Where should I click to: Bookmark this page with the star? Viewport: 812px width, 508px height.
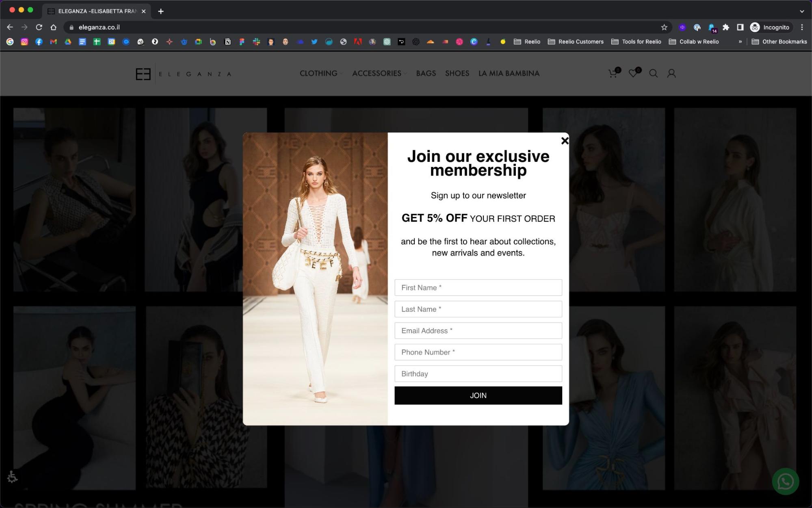[x=664, y=27]
